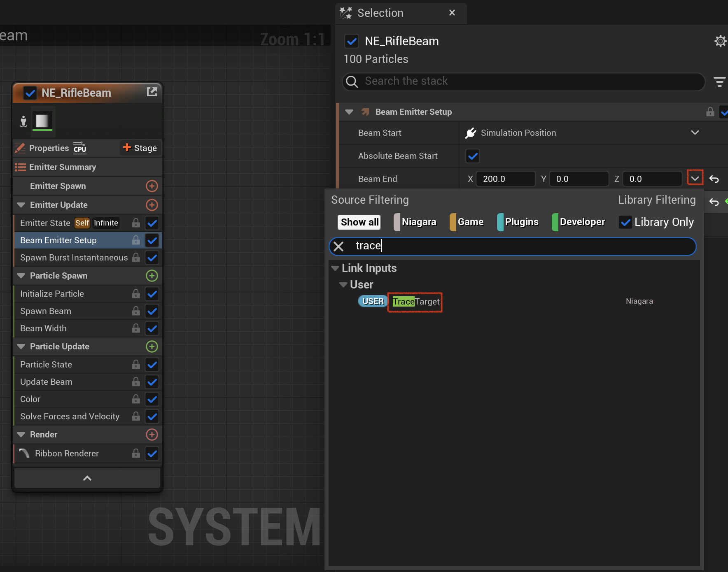Reset the Beam End value to default
This screenshot has height=572, width=728.
pyautogui.click(x=714, y=179)
